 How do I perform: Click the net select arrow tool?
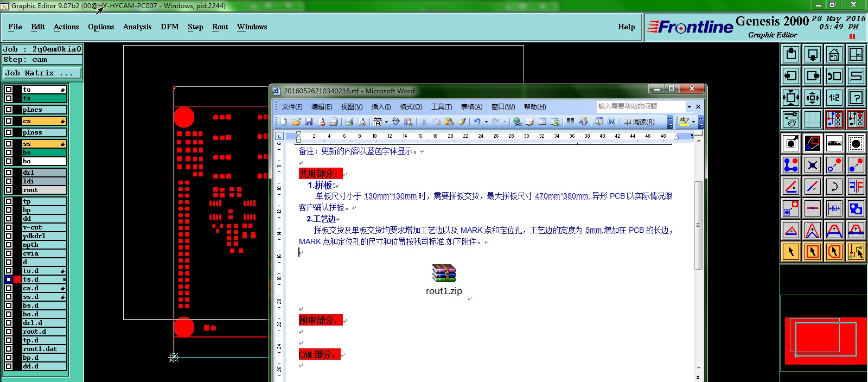pos(856,252)
